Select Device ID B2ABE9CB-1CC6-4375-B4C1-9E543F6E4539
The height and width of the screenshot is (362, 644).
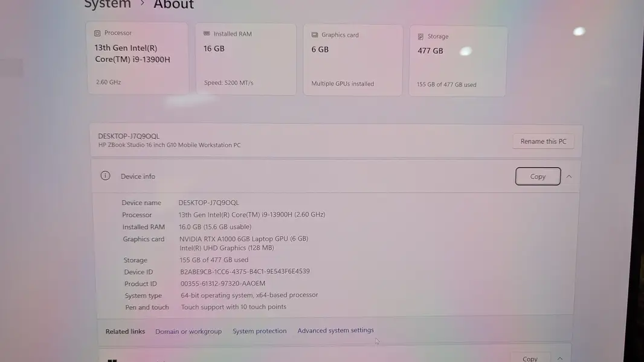[245, 271]
